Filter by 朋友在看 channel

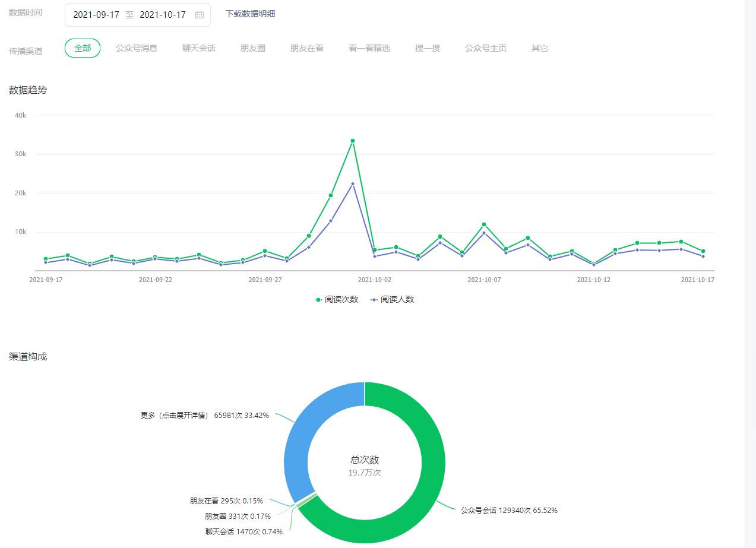coord(307,48)
